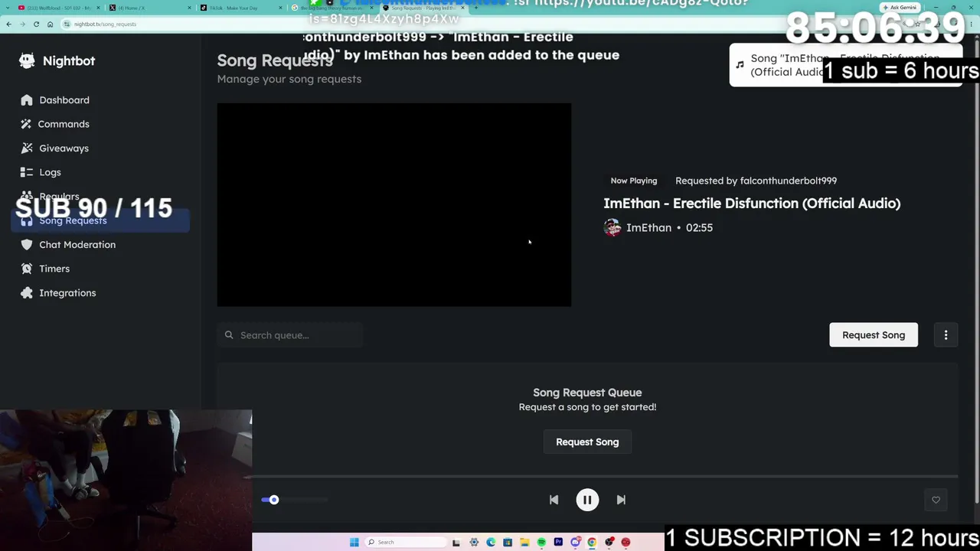
Task: Adjust the volume slider
Action: (x=295, y=500)
